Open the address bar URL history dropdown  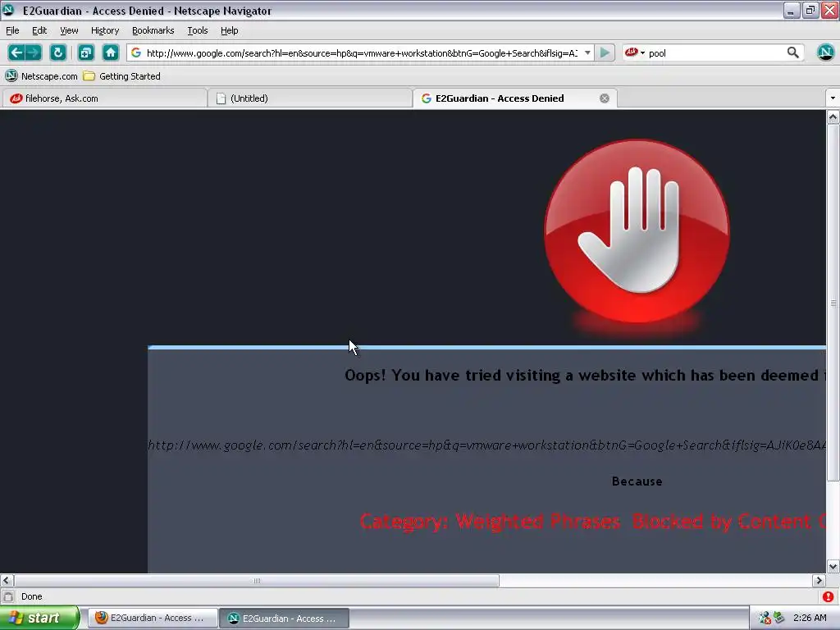click(587, 52)
